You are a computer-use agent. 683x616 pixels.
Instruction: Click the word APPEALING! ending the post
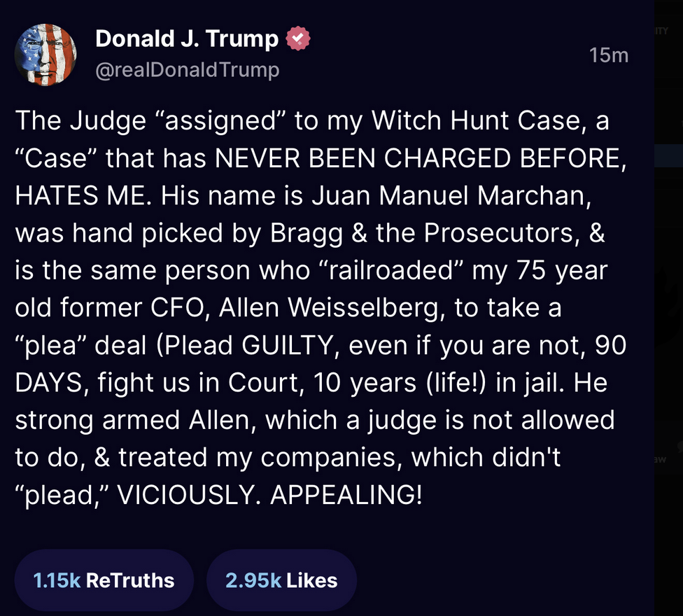346,495
